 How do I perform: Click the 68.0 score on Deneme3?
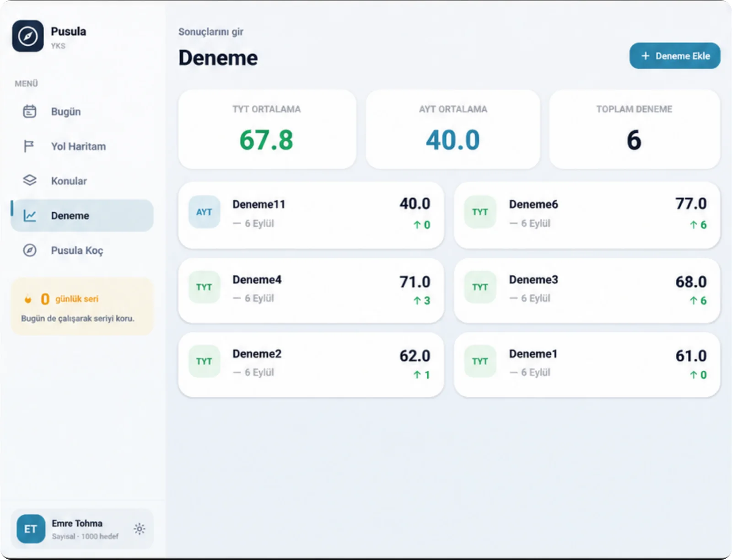click(691, 282)
